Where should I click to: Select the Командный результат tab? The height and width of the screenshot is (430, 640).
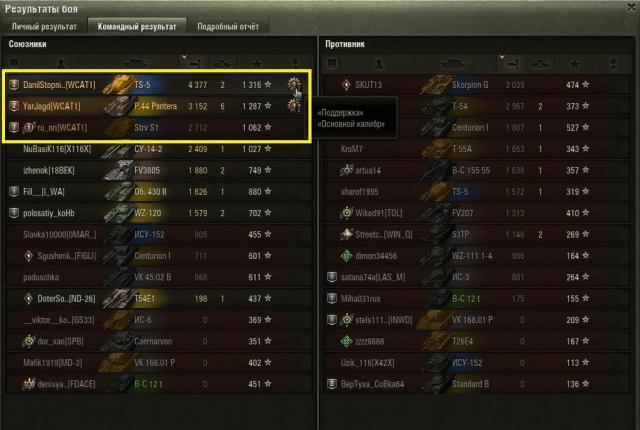(137, 27)
